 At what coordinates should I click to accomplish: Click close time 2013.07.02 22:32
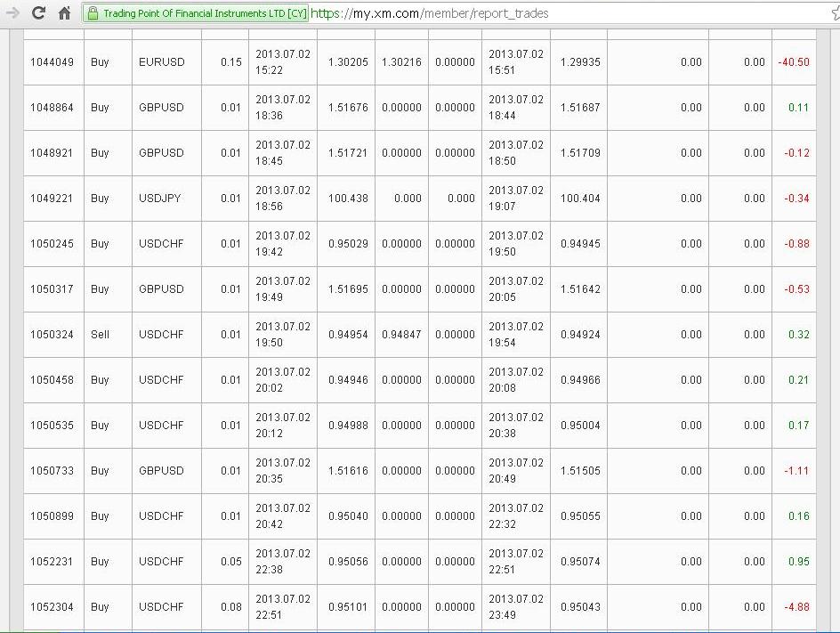(x=516, y=516)
